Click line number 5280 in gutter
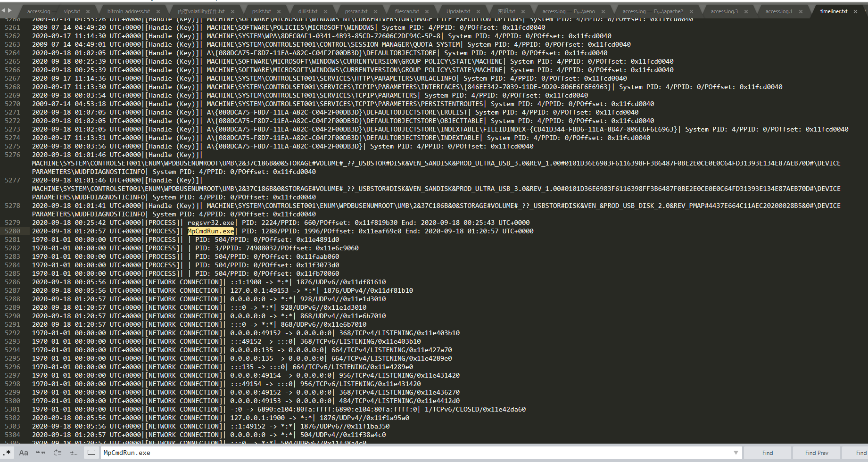This screenshot has height=462, width=868. (13, 231)
